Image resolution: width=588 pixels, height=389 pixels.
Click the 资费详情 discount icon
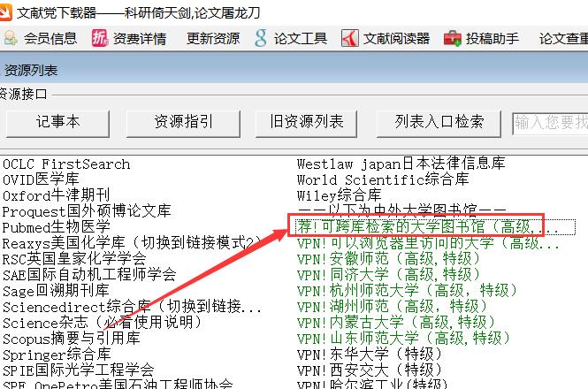99,38
